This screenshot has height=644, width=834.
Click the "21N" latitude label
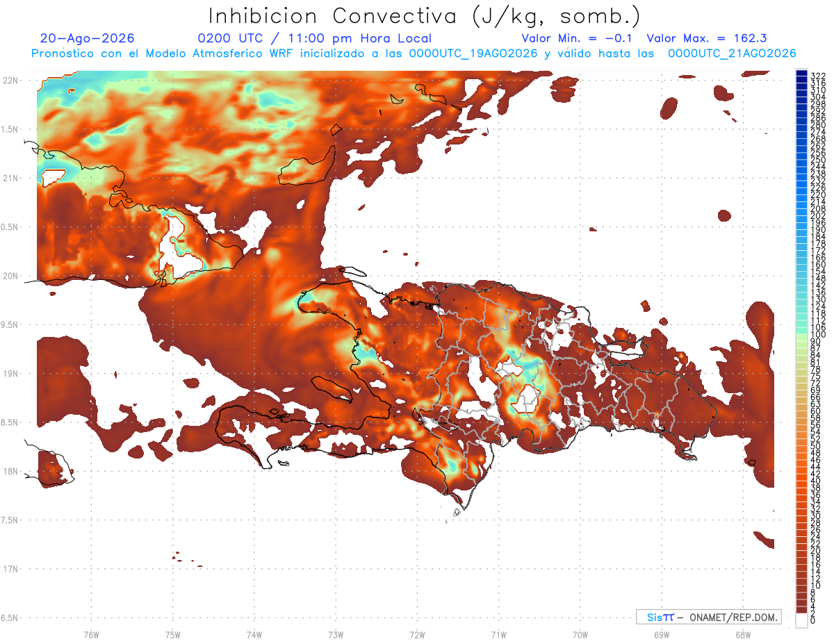click(10, 178)
